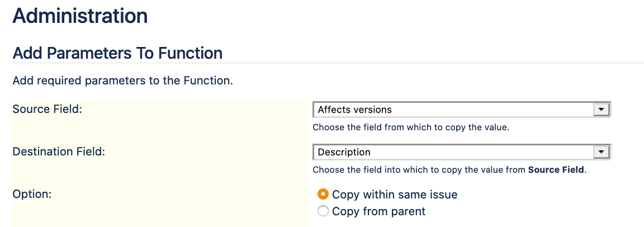Click the 'Affects versions' selected value

354,110
